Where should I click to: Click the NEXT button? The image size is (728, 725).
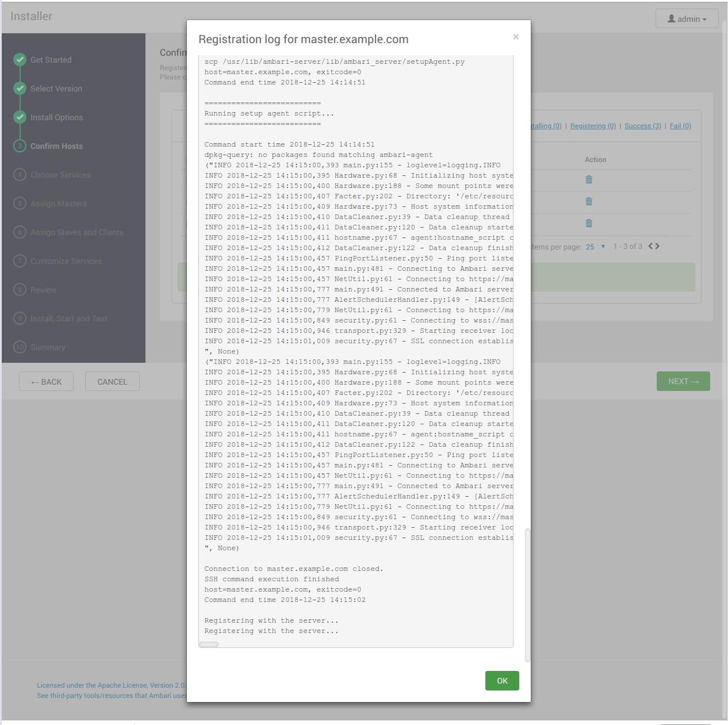tap(683, 381)
